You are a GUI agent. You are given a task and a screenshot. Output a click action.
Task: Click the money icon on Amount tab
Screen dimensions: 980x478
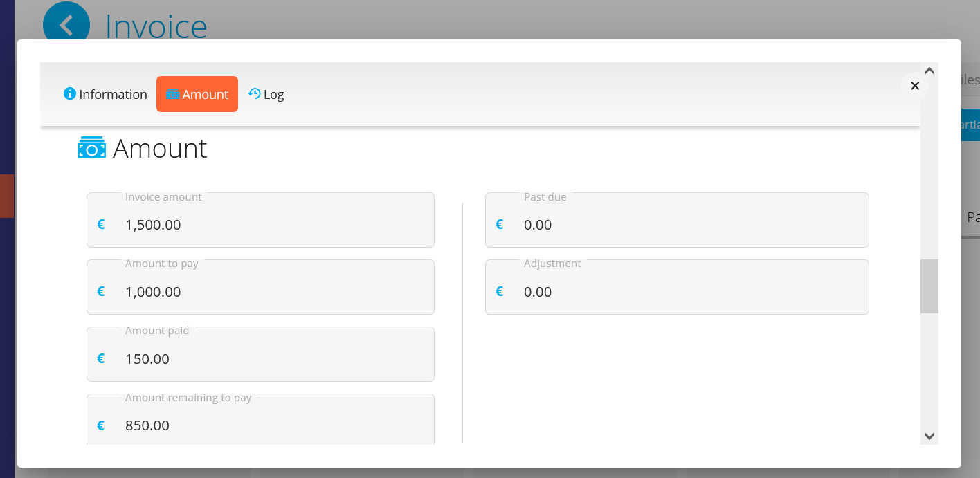[x=172, y=94]
